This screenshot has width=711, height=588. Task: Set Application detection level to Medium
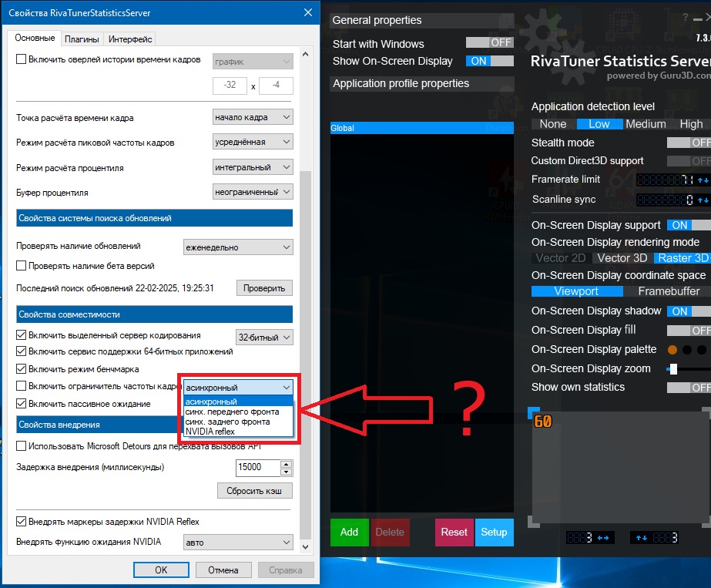point(646,124)
